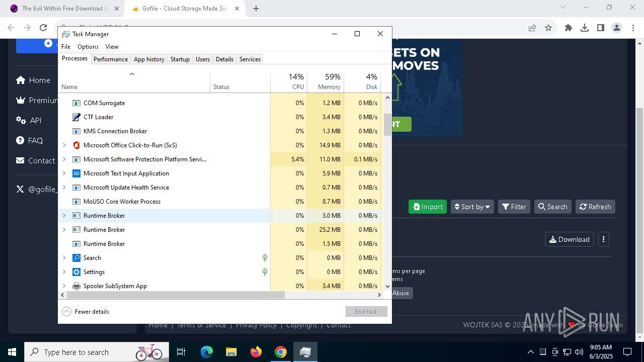
Task: Click the Microsoft Office Click-to-Run icon
Action: click(x=76, y=145)
